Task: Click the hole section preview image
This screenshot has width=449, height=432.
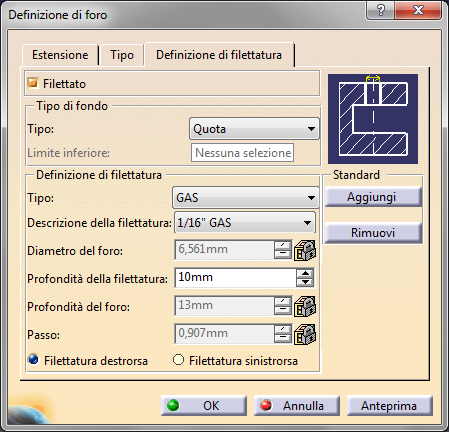Action: pos(373,119)
